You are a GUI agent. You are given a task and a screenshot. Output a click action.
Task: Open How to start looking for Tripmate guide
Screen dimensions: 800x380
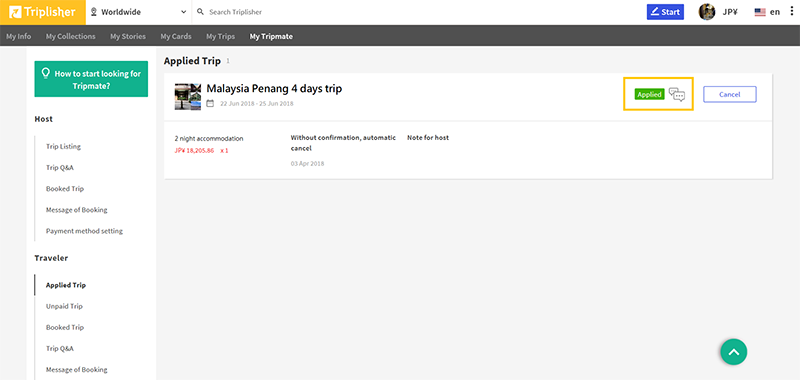[x=91, y=79]
